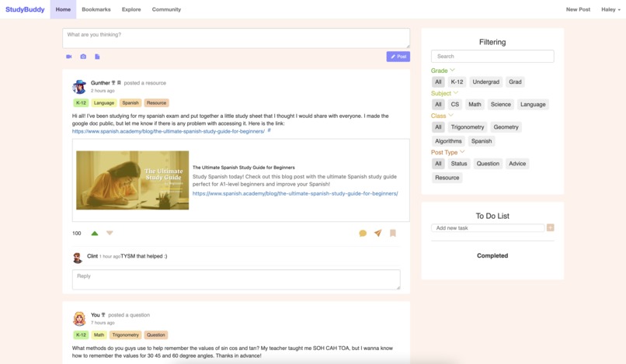Filter Post Type by Advice

[517, 164]
